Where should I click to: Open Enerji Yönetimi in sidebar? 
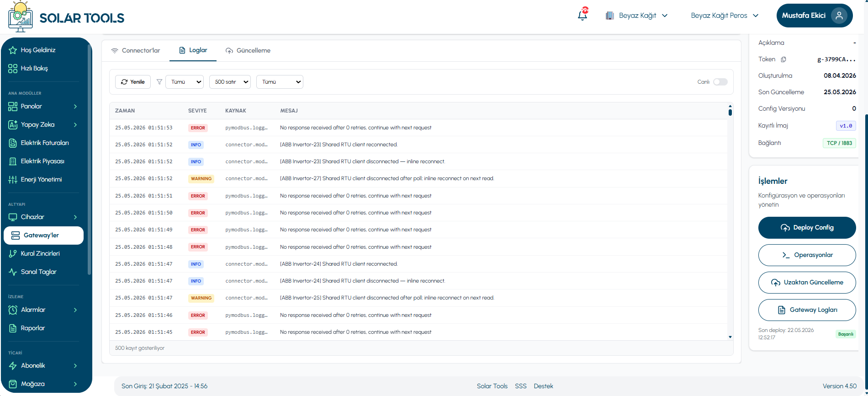pyautogui.click(x=44, y=179)
